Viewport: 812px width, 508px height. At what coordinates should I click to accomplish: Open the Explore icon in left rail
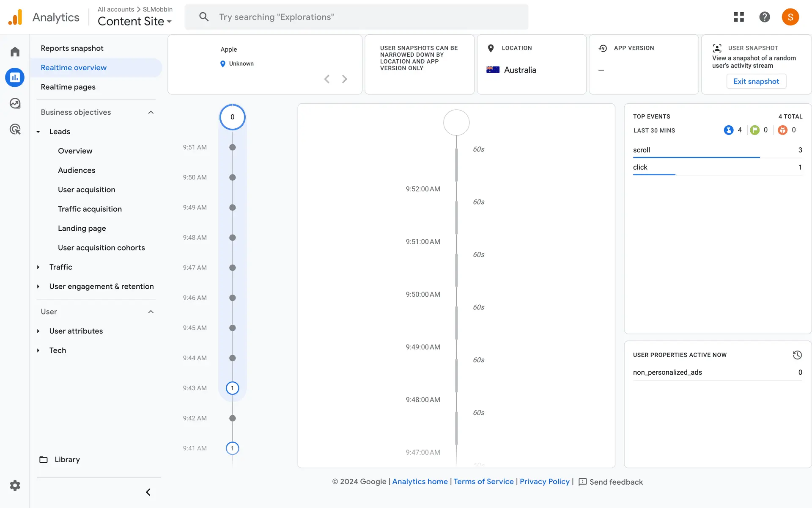[15, 103]
